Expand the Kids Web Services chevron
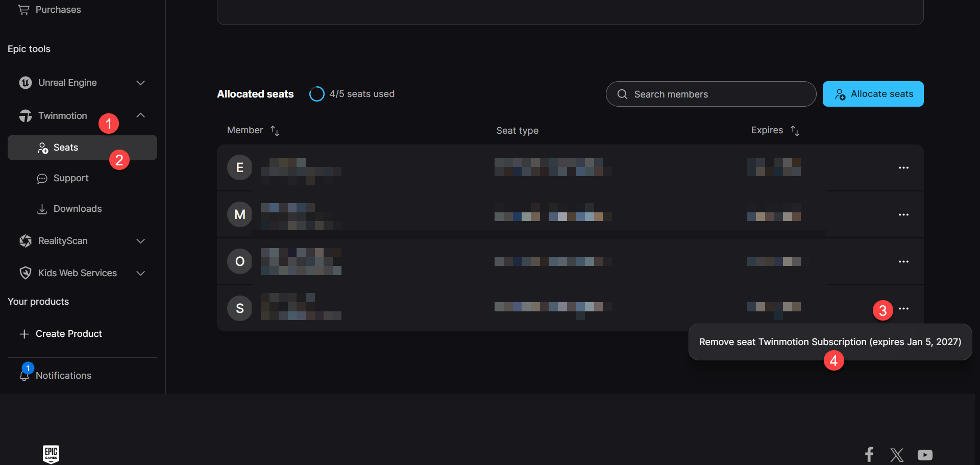The image size is (980, 465). click(141, 273)
